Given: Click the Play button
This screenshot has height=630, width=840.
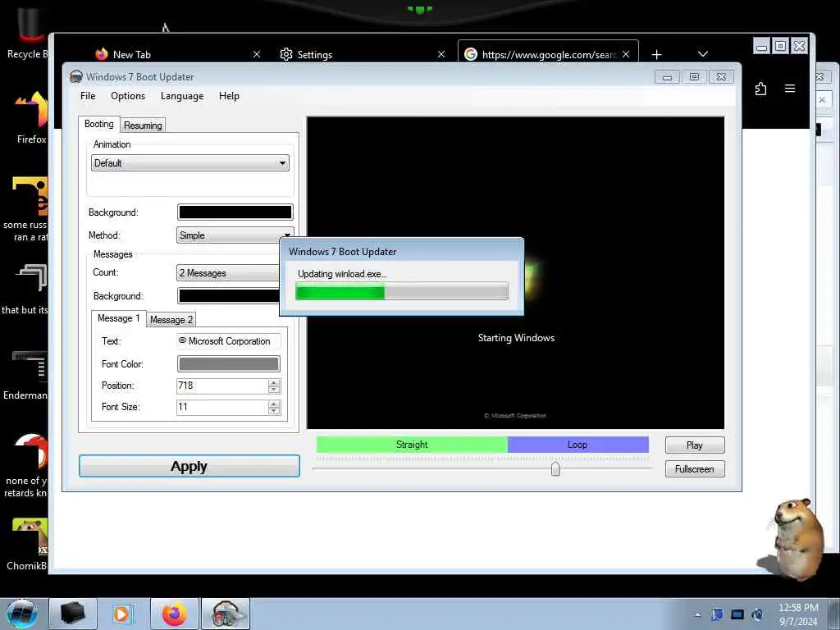Looking at the screenshot, I should tap(695, 445).
